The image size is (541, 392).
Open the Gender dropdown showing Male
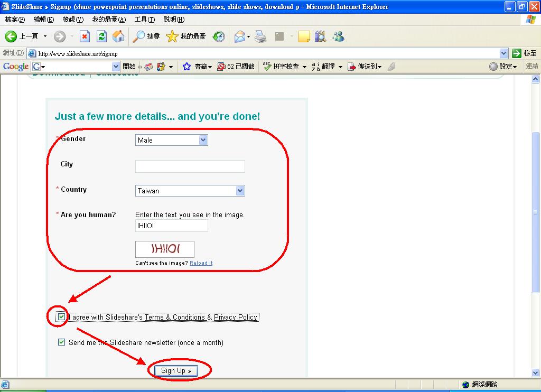tap(172, 140)
